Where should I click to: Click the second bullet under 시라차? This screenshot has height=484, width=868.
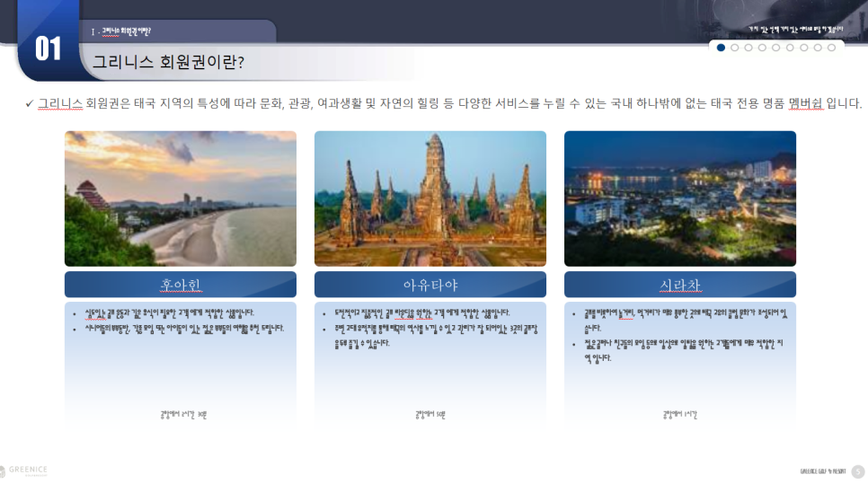pyautogui.click(x=684, y=351)
